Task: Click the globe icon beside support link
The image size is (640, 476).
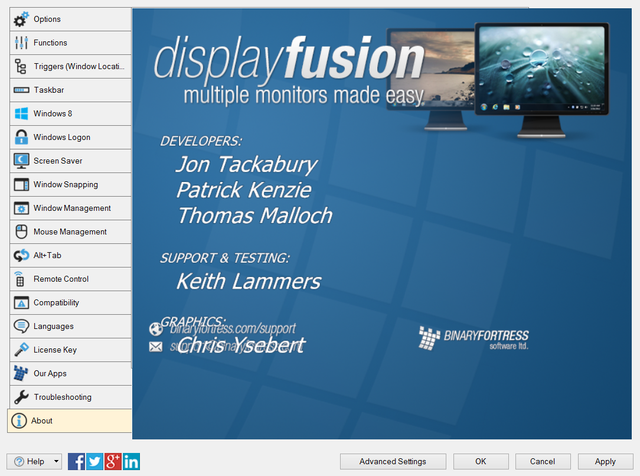Action: coord(156,329)
